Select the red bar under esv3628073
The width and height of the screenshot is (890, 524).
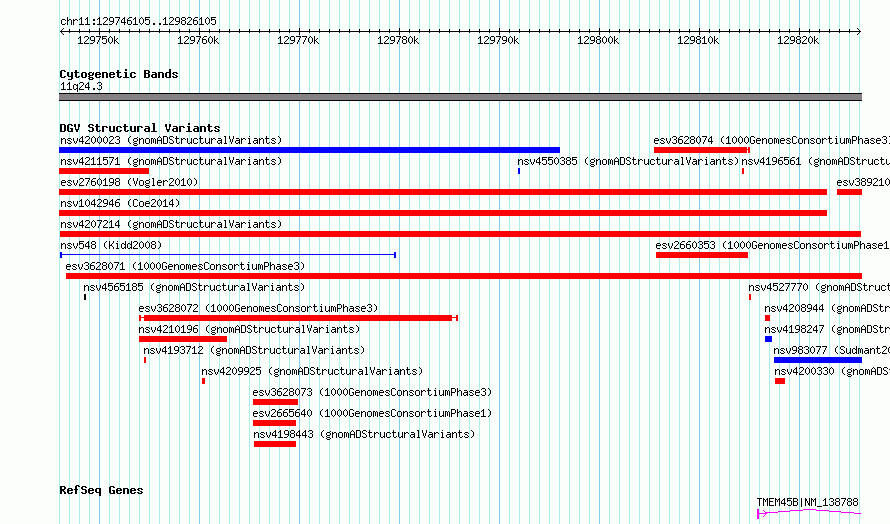275,403
